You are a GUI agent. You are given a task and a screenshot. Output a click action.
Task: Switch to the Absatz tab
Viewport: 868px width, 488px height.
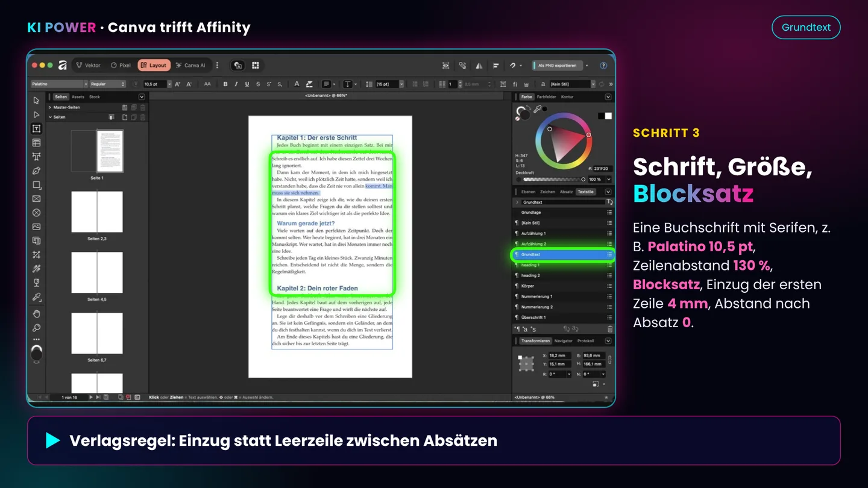[566, 192]
